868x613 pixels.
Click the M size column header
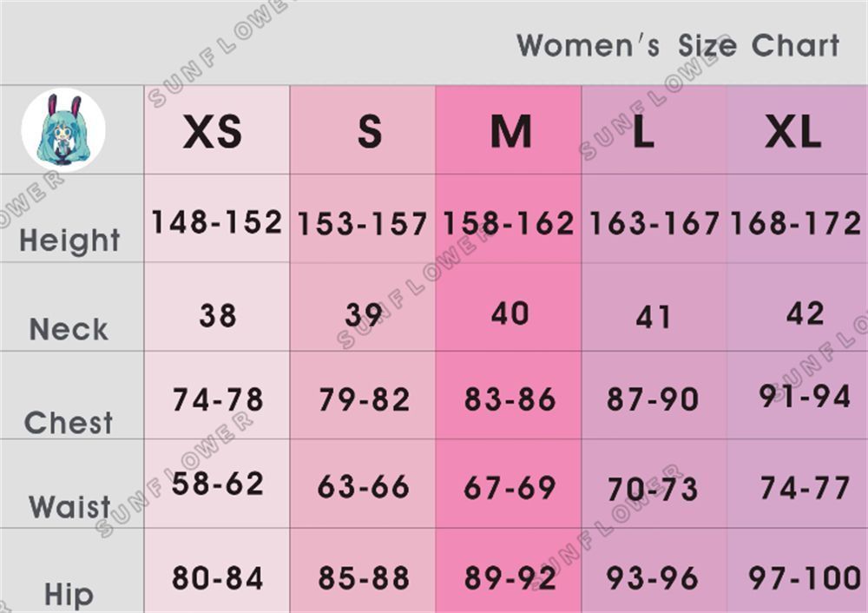511,132
